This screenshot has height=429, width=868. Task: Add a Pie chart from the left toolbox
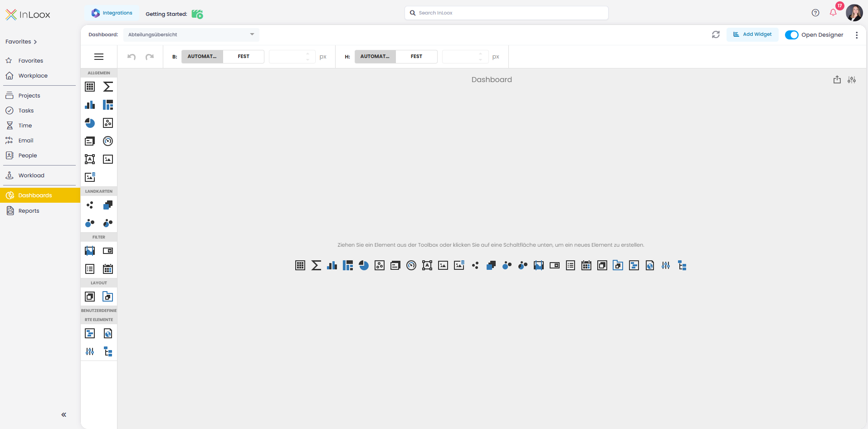coord(90,123)
